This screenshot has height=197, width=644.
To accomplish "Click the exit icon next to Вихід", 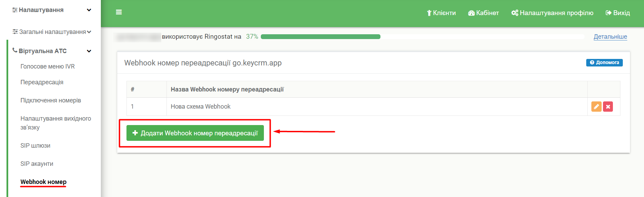I will 608,13.
